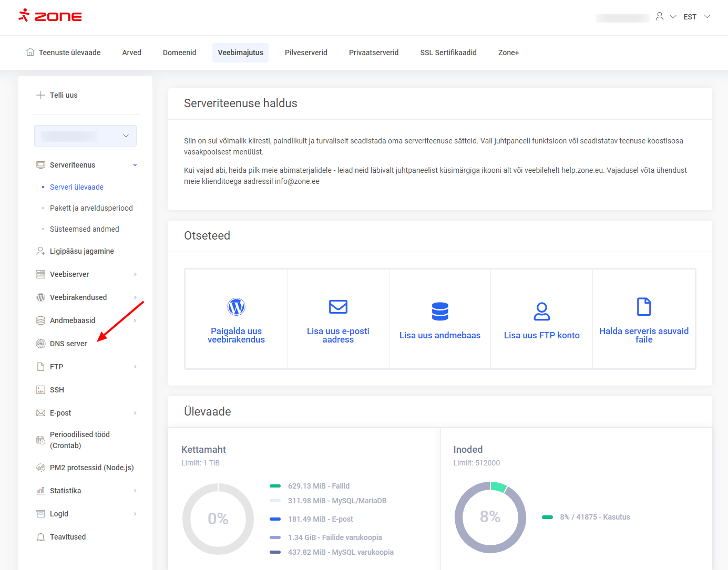Screen dimensions: 728x570
Task: Expand the Veebiserver submenu
Action: click(135, 274)
